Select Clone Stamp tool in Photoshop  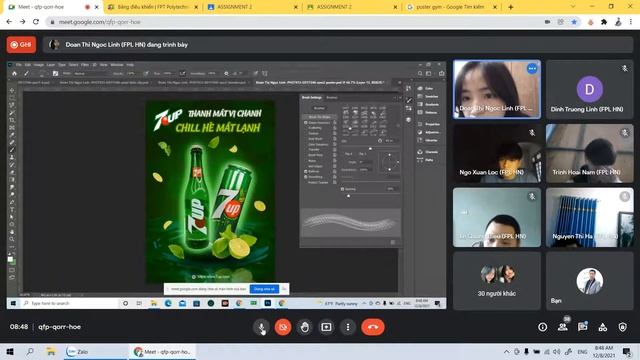point(12,157)
